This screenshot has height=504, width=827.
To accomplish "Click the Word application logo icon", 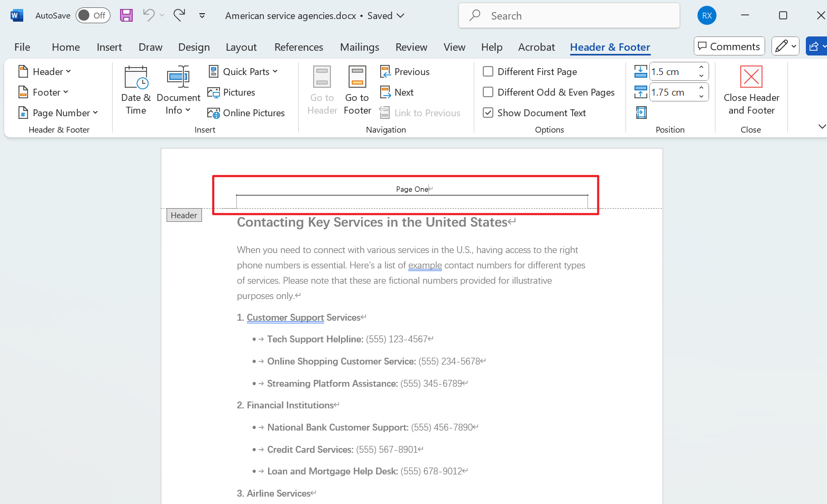I will click(16, 15).
